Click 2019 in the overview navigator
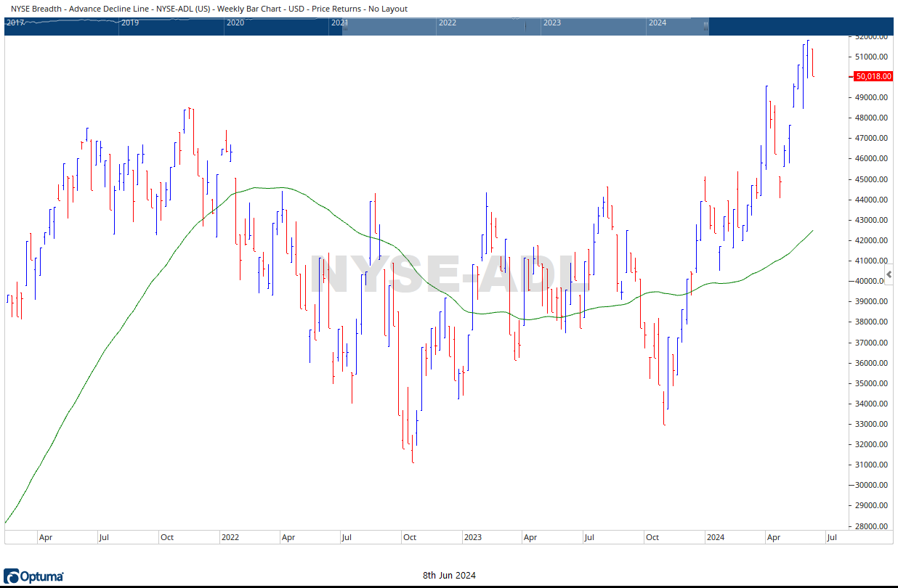 (x=130, y=23)
